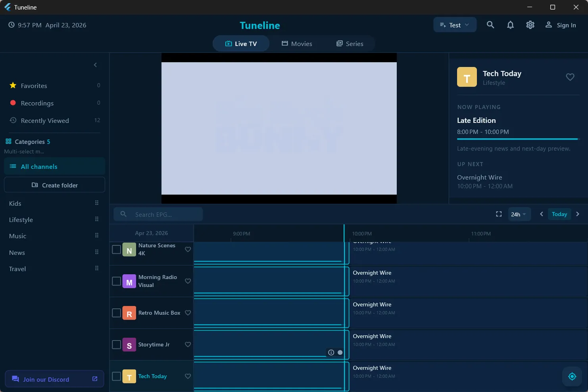Favorite the Storytime Jr channel
588x392 pixels.
(x=188, y=344)
